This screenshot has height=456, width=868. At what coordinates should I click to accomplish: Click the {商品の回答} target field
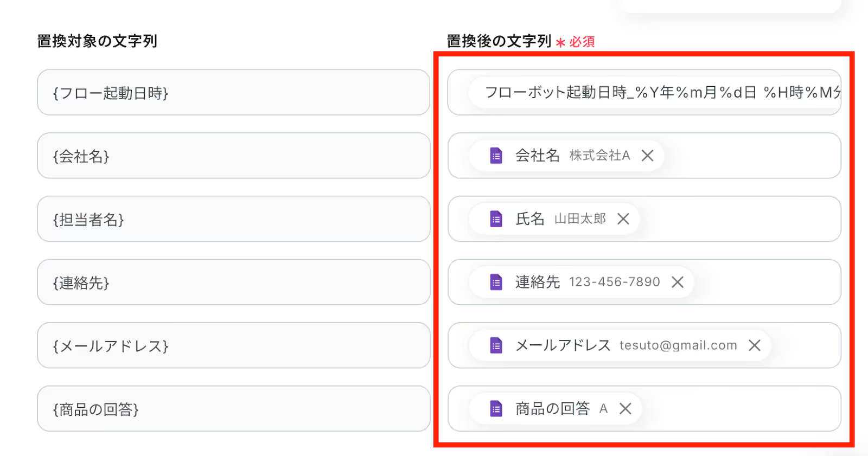tap(233, 409)
